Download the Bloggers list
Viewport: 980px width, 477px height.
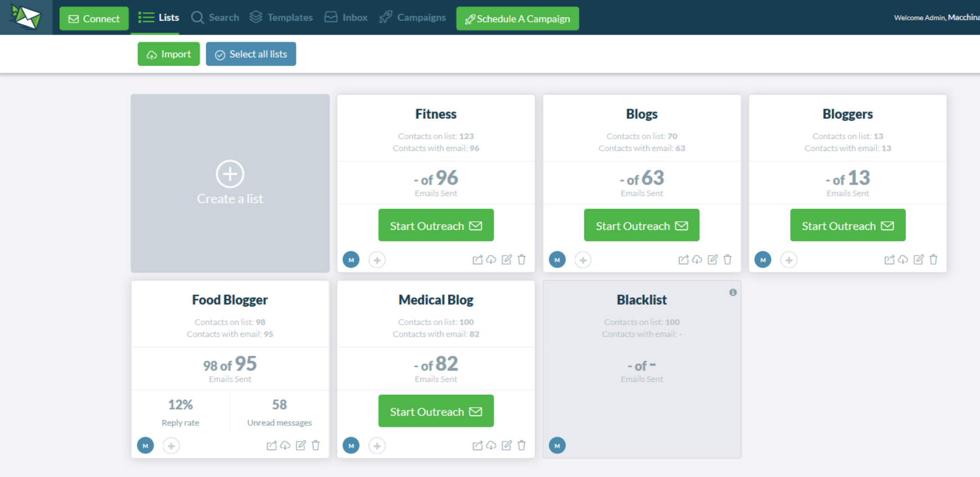pyautogui.click(x=903, y=260)
